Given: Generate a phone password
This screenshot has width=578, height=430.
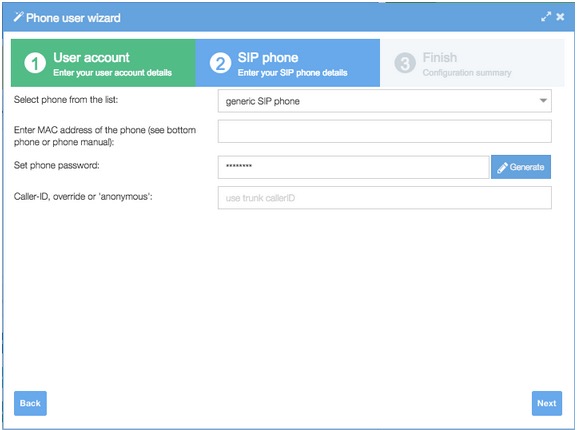Looking at the screenshot, I should pos(521,167).
